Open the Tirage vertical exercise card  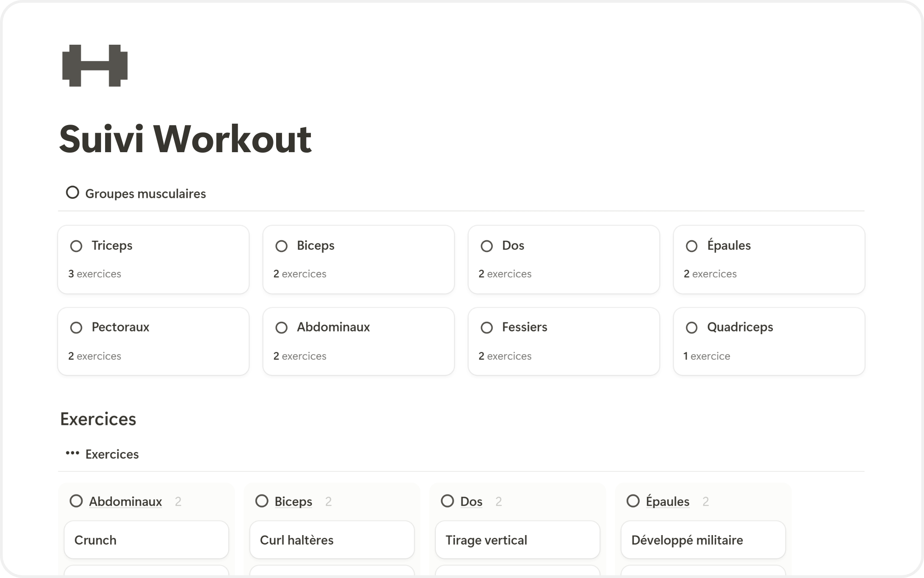coord(517,540)
